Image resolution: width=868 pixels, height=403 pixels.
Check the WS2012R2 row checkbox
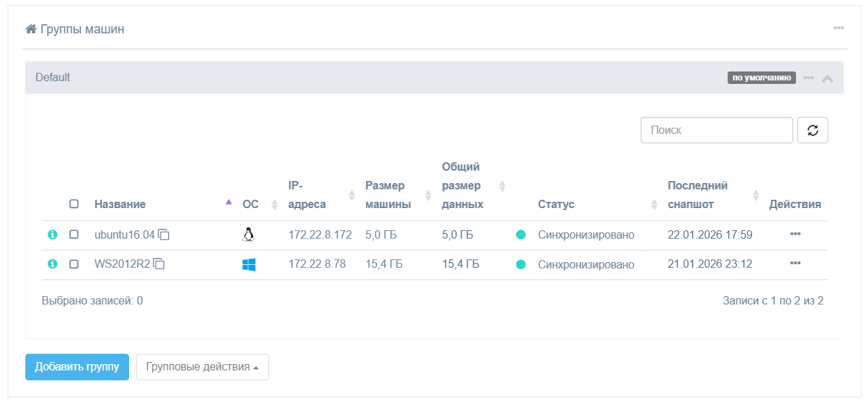[x=74, y=264]
